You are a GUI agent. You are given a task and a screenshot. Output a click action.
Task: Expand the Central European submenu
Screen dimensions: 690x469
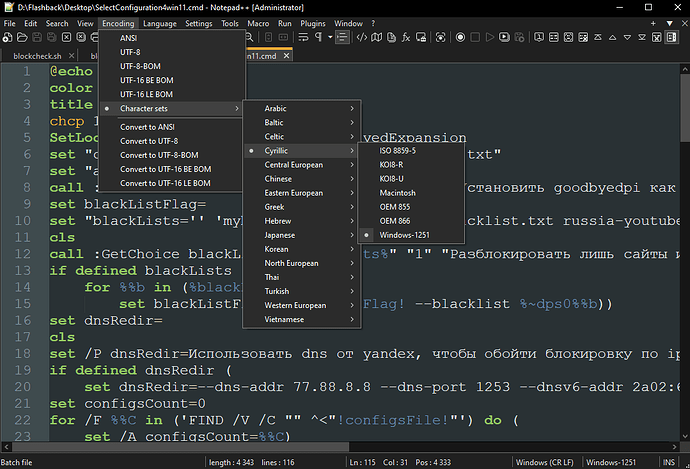[x=302, y=165]
